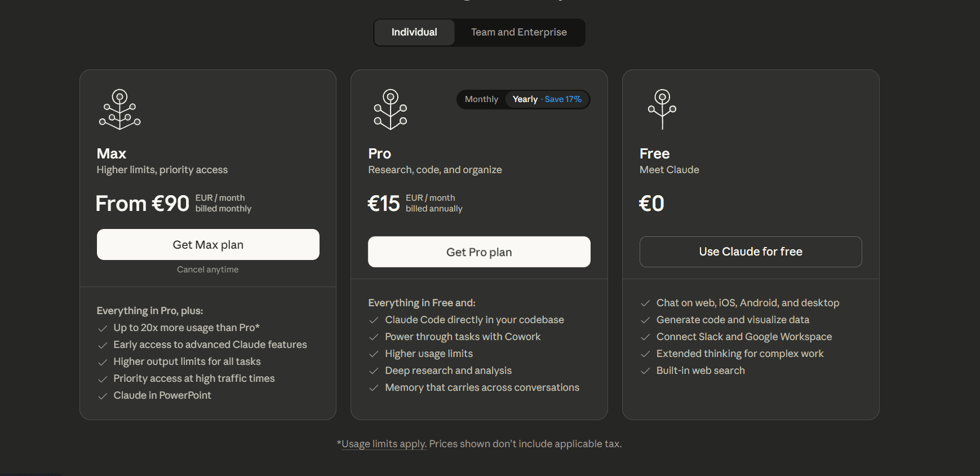Click Use Claude for free button
Image resolution: width=980 pixels, height=476 pixels.
[750, 252]
